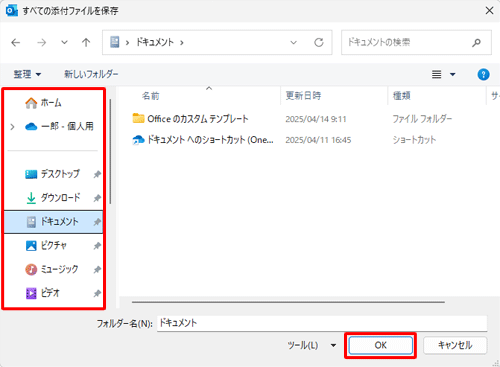Open ダウンロード in navigation pane
500x367 pixels.
coord(53,198)
